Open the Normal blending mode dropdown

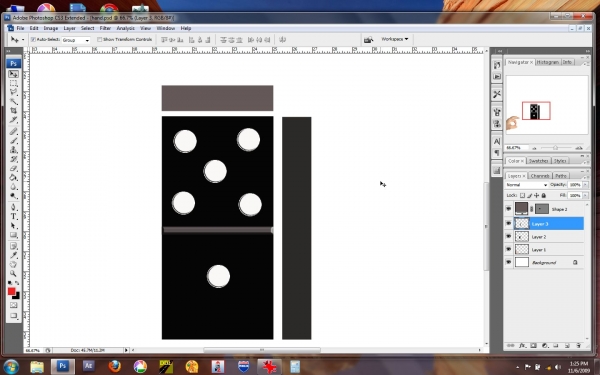[527, 185]
